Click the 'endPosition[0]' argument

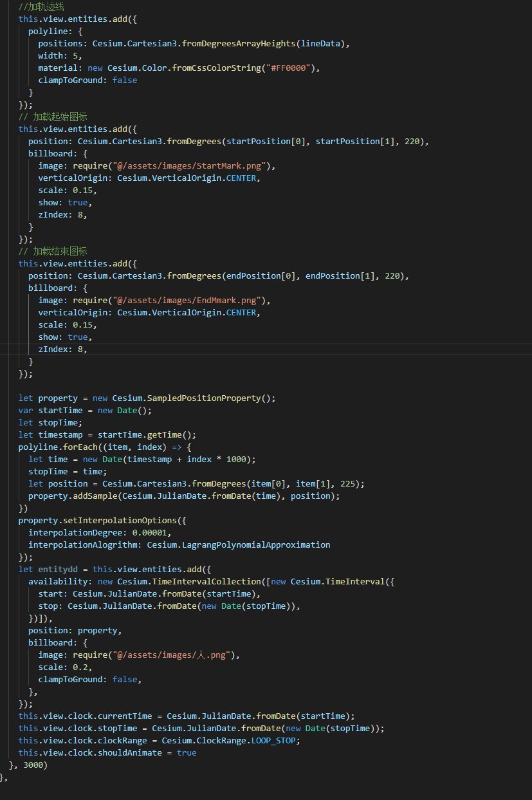pos(261,276)
